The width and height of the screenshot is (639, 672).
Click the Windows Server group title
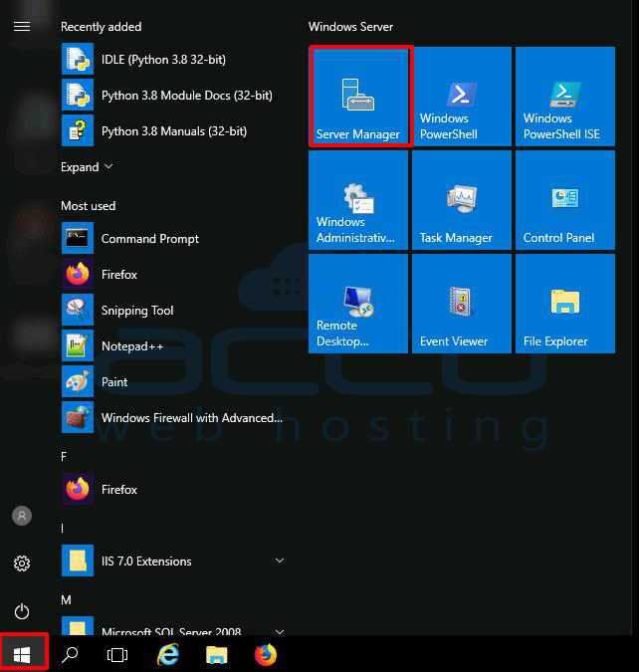(x=350, y=27)
